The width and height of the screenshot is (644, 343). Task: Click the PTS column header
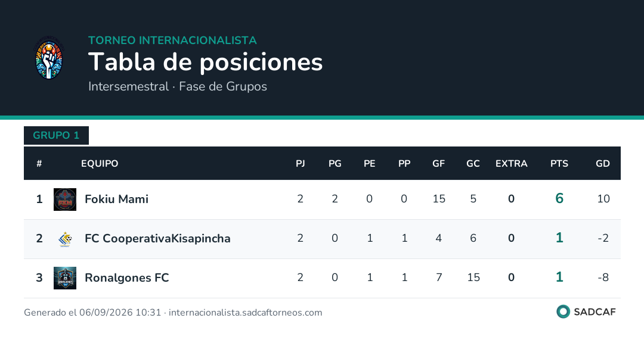tap(559, 164)
